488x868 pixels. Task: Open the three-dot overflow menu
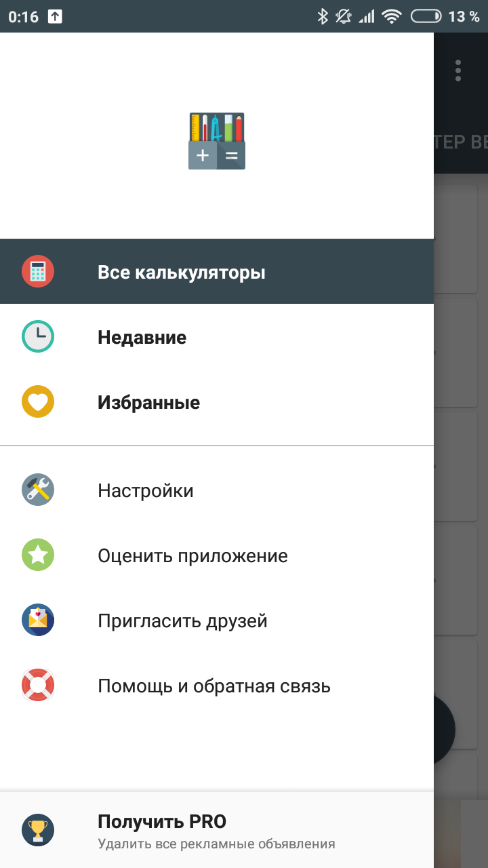click(x=458, y=71)
